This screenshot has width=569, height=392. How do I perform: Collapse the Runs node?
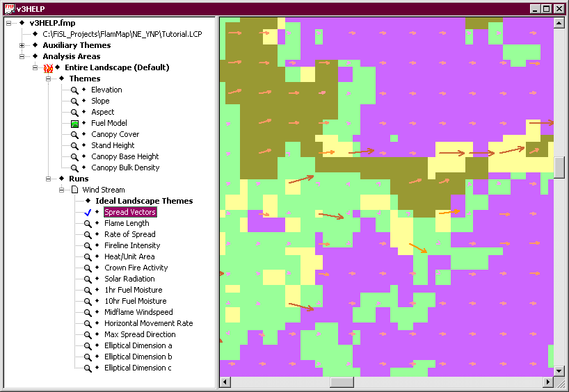click(48, 179)
